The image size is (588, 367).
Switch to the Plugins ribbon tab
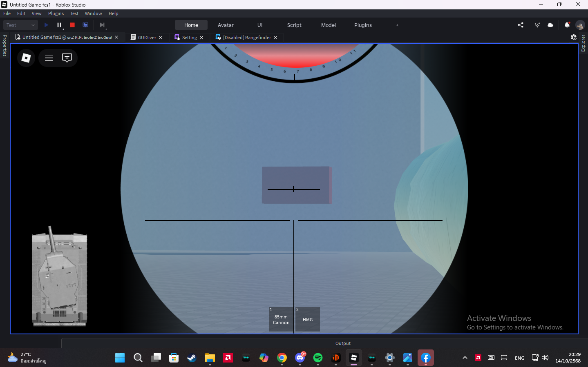363,25
